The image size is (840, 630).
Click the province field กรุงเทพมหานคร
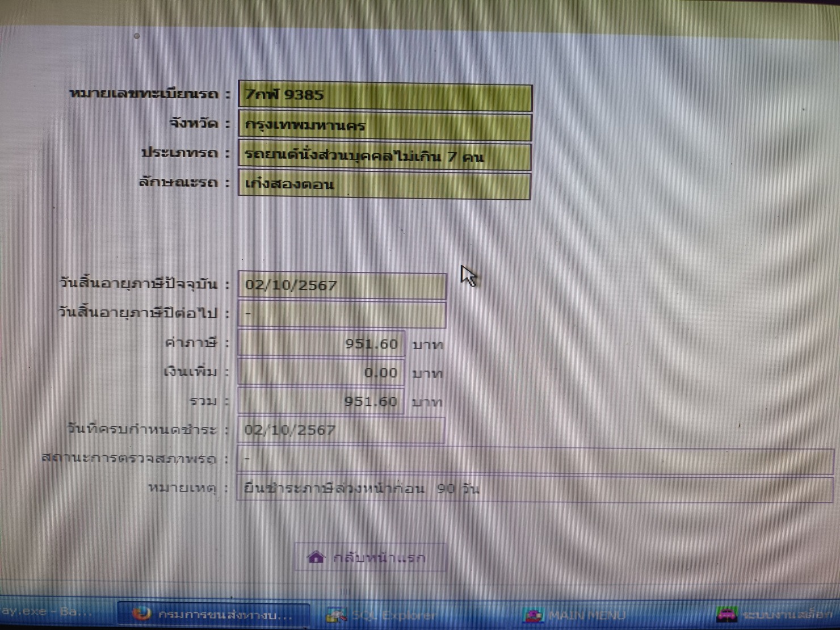[385, 127]
